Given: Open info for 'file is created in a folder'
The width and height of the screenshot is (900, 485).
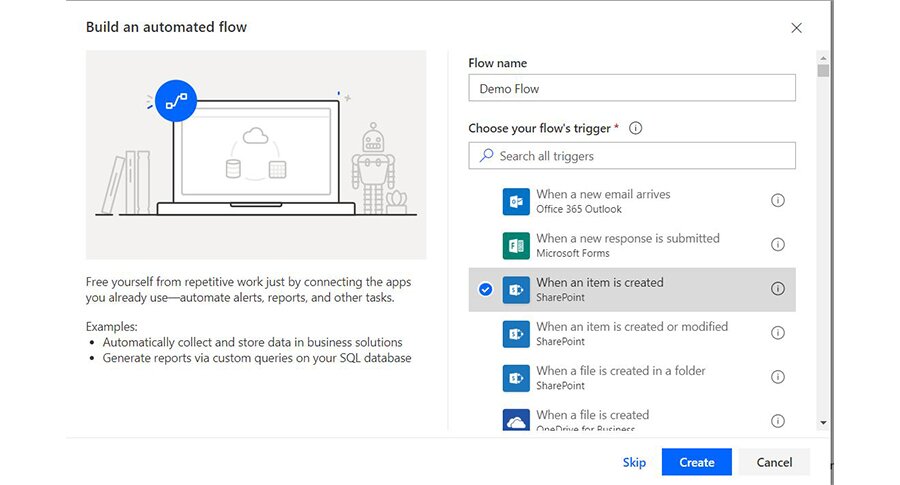Looking at the screenshot, I should [778, 377].
